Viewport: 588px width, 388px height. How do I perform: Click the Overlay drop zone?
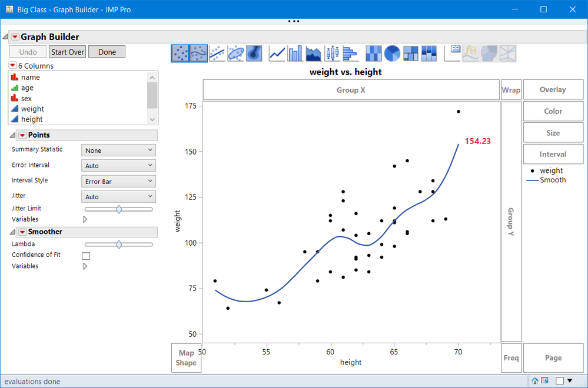pos(553,89)
